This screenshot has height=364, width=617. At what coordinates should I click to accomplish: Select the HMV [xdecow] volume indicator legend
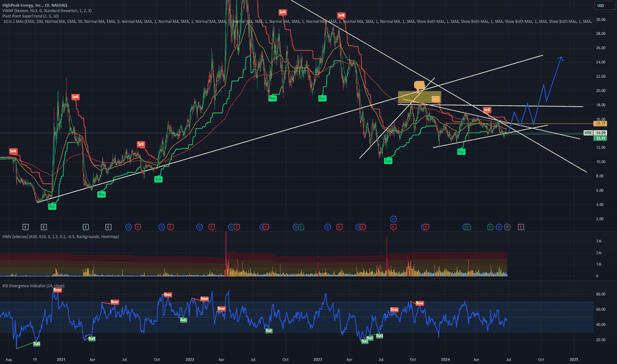(x=61, y=236)
